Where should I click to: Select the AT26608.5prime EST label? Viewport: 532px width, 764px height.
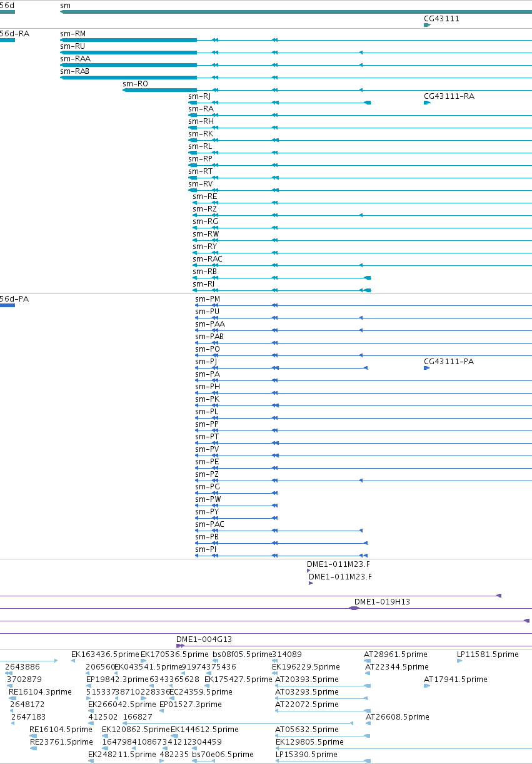click(398, 717)
